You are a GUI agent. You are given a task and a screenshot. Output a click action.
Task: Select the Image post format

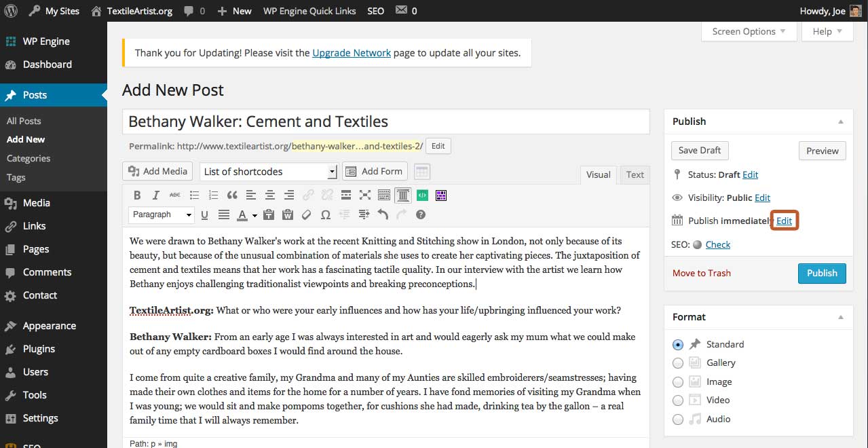(x=678, y=382)
